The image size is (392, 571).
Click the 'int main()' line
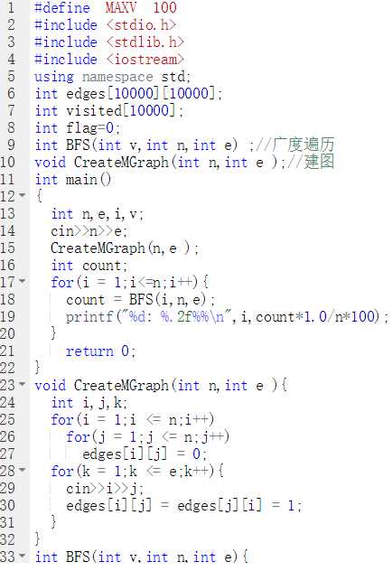pyautogui.click(x=73, y=180)
